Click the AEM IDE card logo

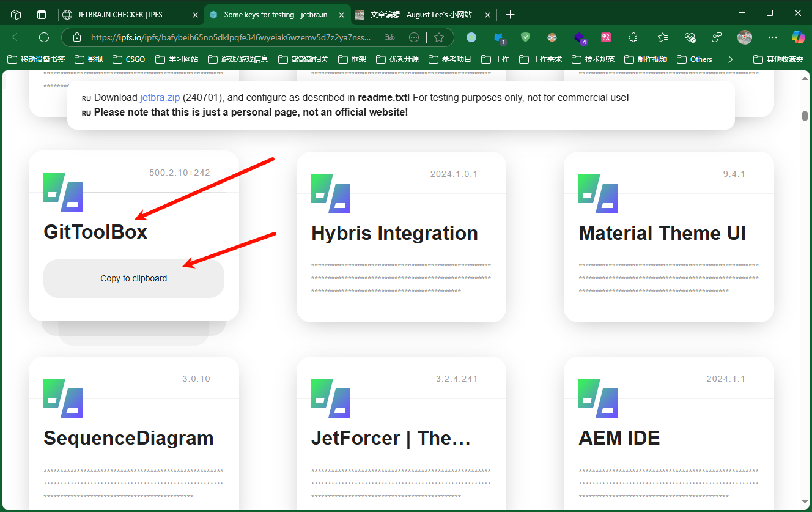point(598,398)
